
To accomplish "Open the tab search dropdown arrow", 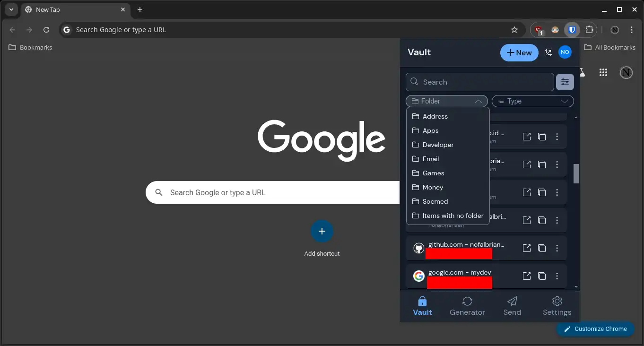I will pyautogui.click(x=11, y=9).
